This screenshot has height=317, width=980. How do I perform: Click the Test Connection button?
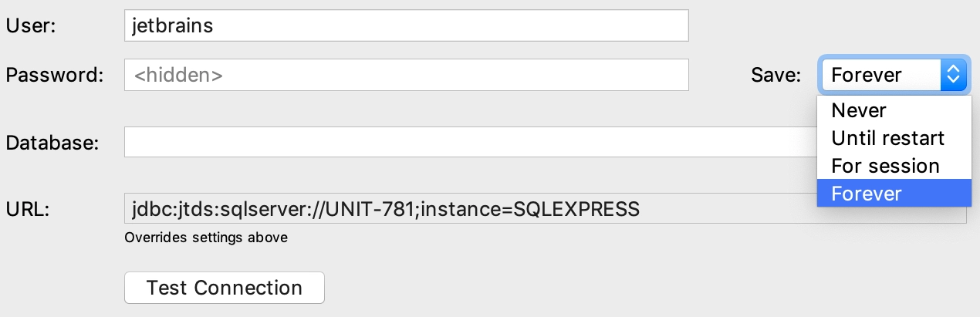[x=225, y=288]
